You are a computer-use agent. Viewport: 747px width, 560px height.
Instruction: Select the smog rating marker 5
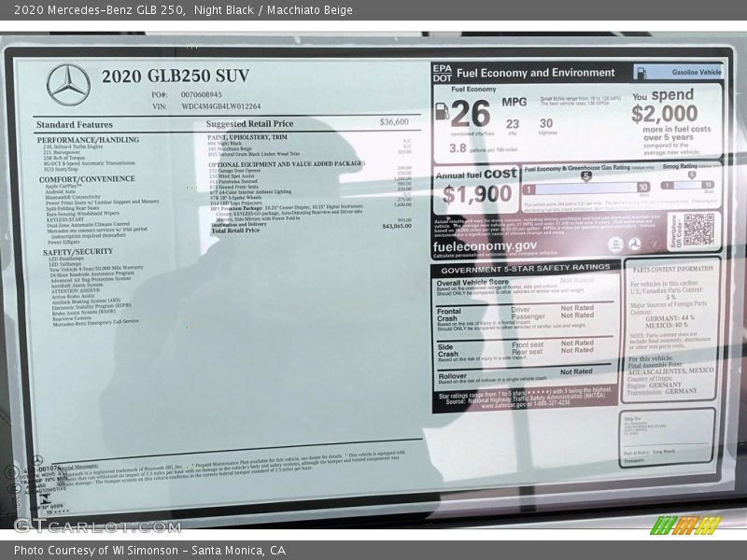691,175
